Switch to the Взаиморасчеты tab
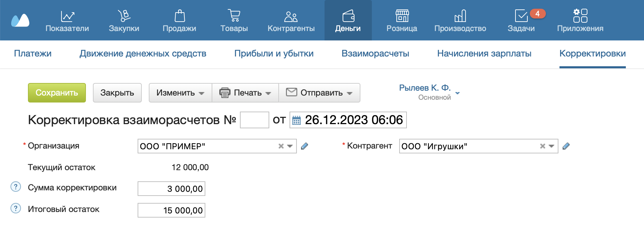The width and height of the screenshot is (644, 235). tap(375, 53)
